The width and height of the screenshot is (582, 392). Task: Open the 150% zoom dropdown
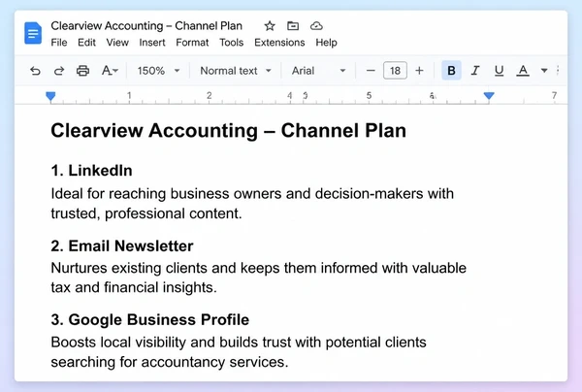(x=158, y=71)
